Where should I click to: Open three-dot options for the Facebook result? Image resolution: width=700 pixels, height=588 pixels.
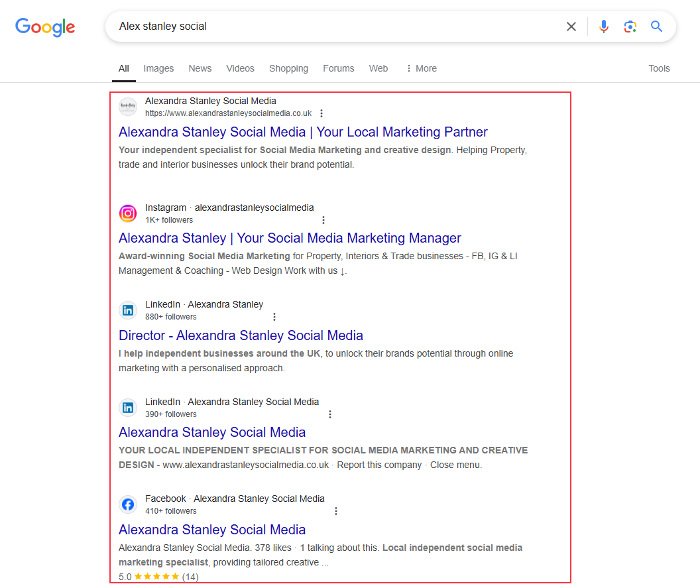tap(336, 511)
